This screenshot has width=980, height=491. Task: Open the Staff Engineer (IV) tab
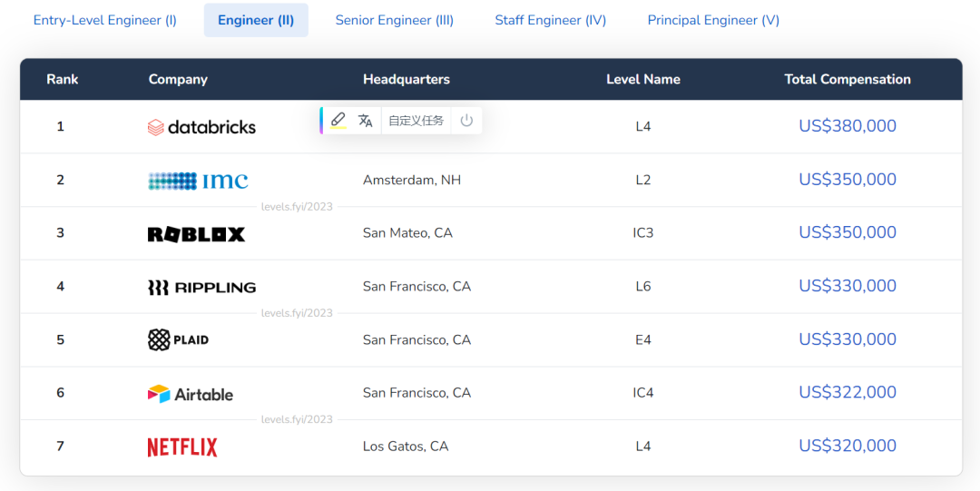tap(551, 20)
